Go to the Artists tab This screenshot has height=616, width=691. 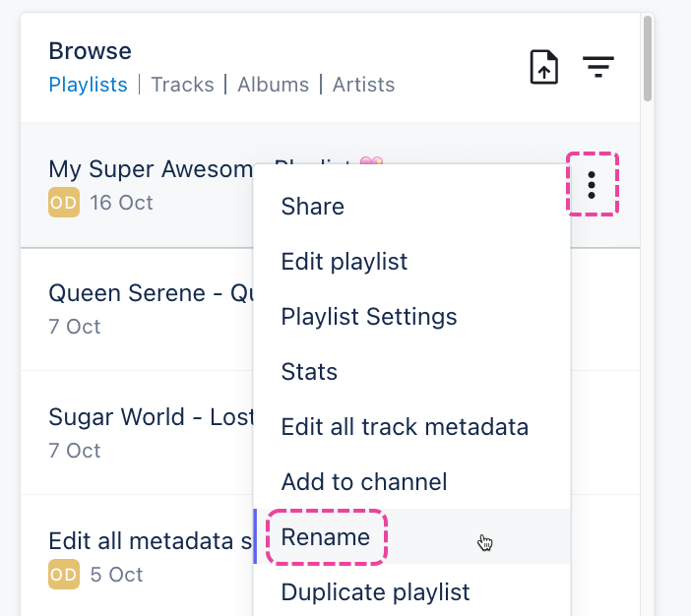click(363, 85)
